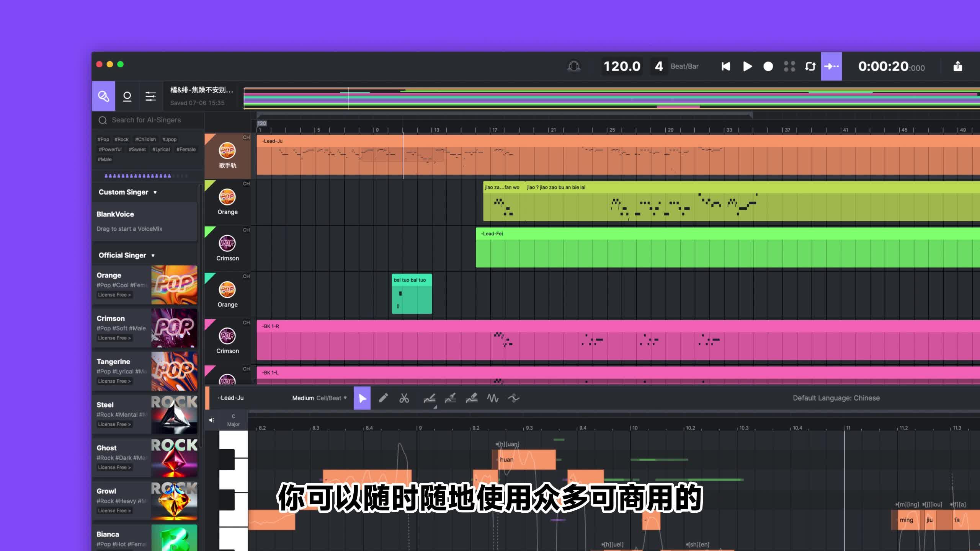Click the tempo value 120.0 to edit it
The height and width of the screenshot is (551, 980).
(622, 66)
